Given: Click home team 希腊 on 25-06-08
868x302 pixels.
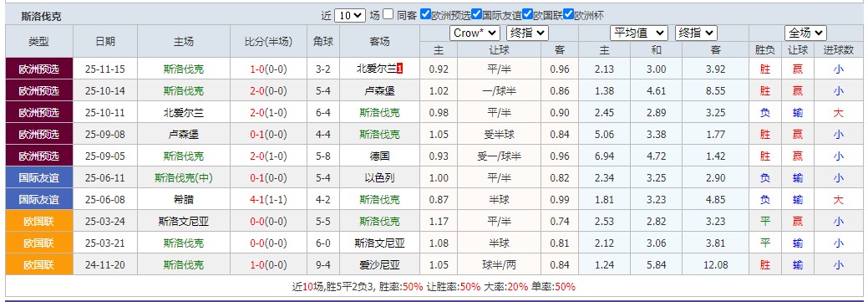Looking at the screenshot, I should click(x=184, y=199).
